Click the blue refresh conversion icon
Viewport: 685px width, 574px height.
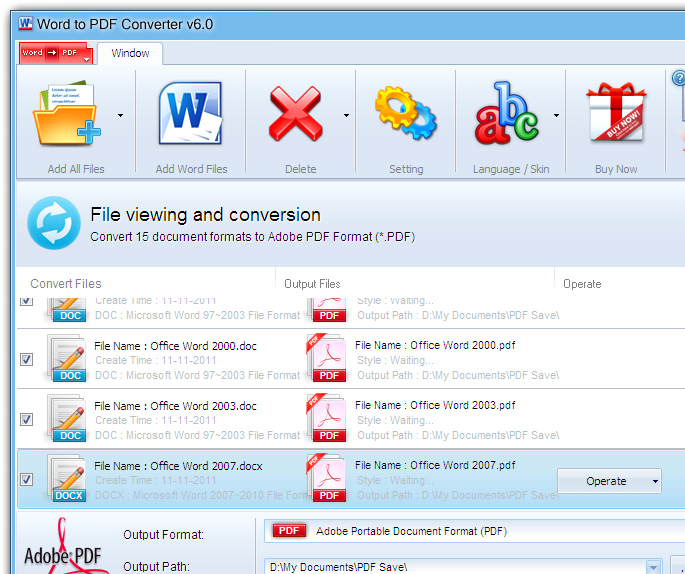click(54, 223)
